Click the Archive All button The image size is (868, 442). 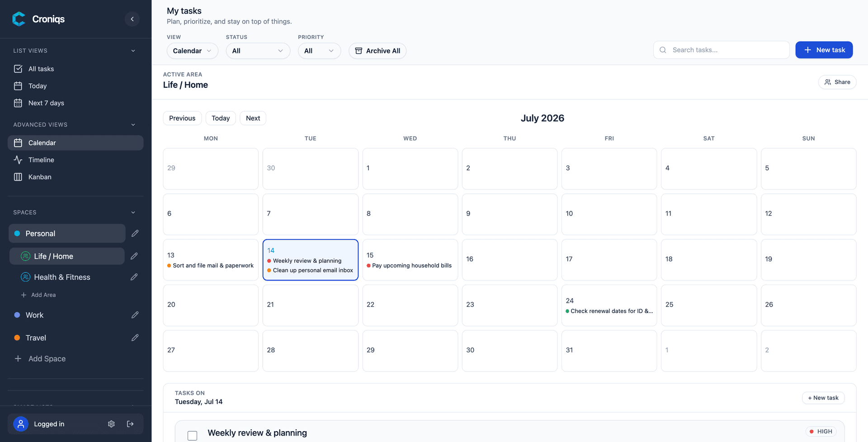[x=377, y=51]
